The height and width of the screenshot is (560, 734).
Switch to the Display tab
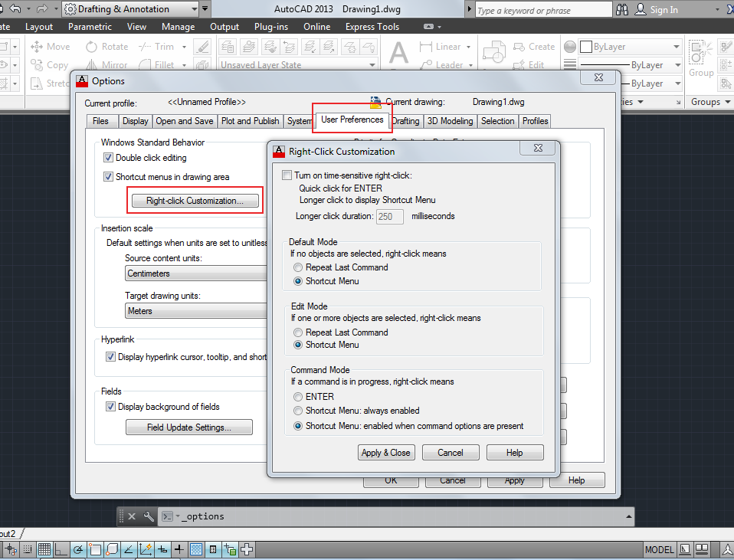pyautogui.click(x=135, y=121)
